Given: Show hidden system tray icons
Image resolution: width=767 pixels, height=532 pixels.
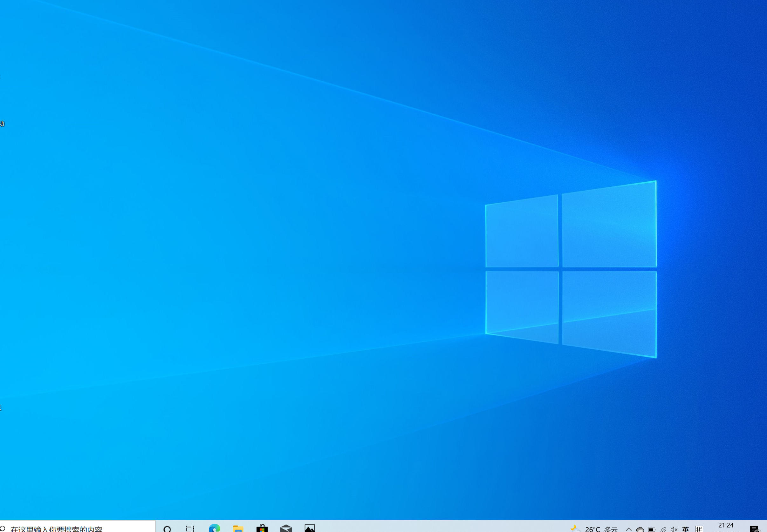Looking at the screenshot, I should point(629,529).
